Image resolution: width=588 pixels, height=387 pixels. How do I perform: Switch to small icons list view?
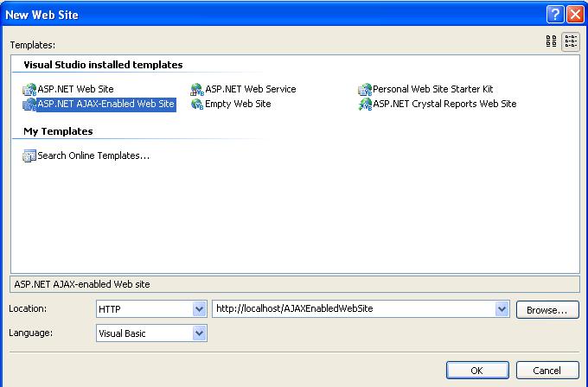point(571,41)
